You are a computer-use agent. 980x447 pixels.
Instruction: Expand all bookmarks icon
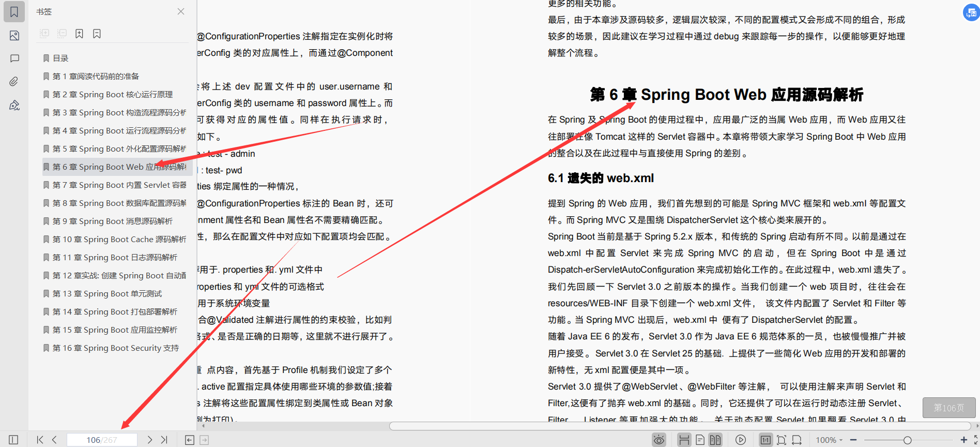click(44, 34)
